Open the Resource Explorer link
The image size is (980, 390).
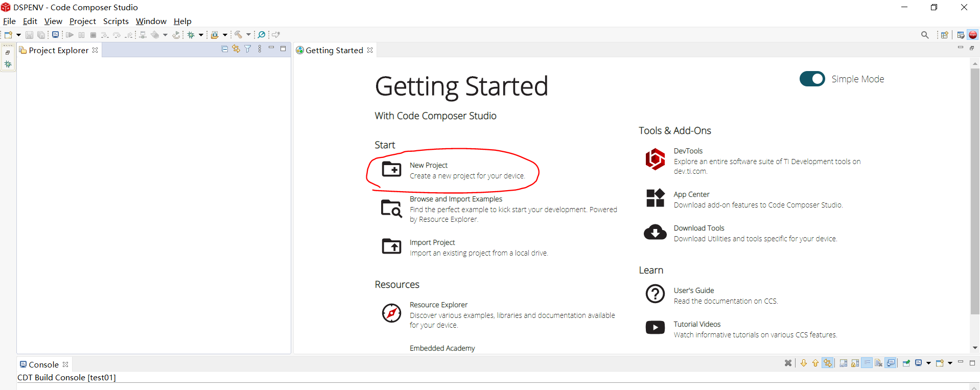pyautogui.click(x=438, y=305)
